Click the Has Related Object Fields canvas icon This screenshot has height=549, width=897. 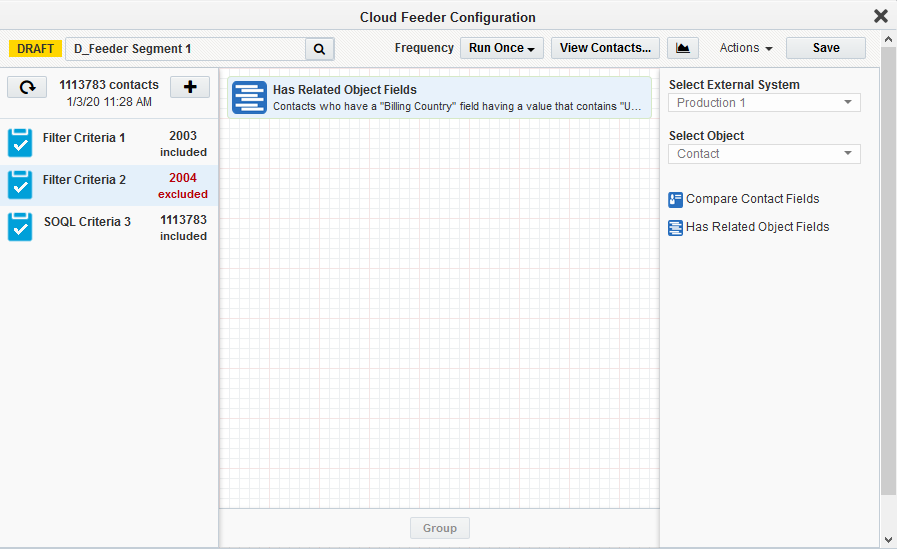(x=250, y=98)
